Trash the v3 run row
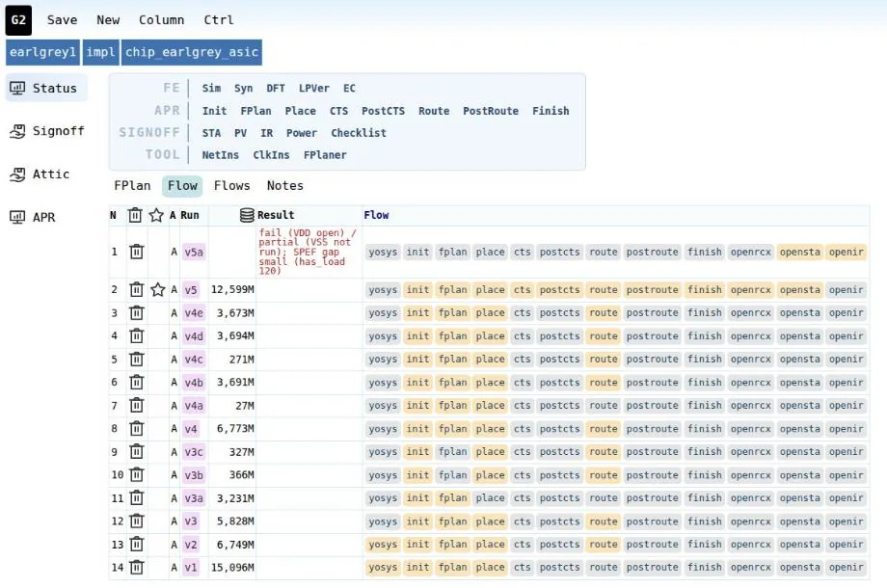The width and height of the screenshot is (887, 588). point(136,521)
